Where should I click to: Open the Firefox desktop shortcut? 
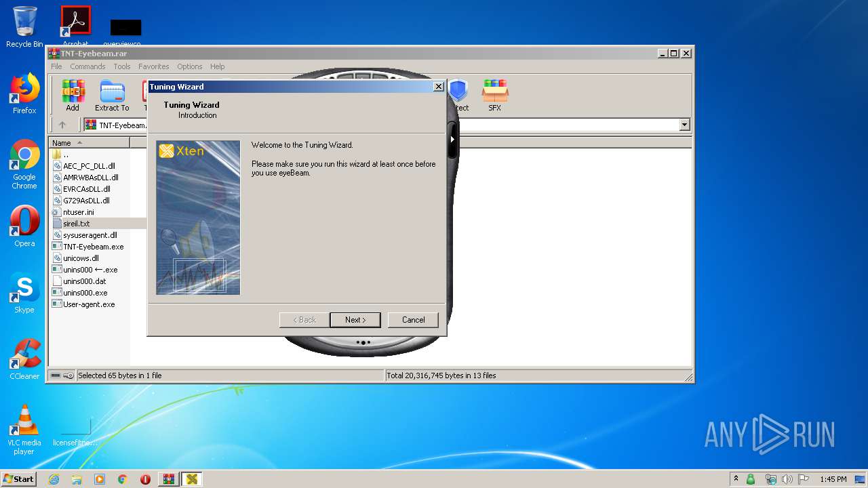[x=24, y=94]
